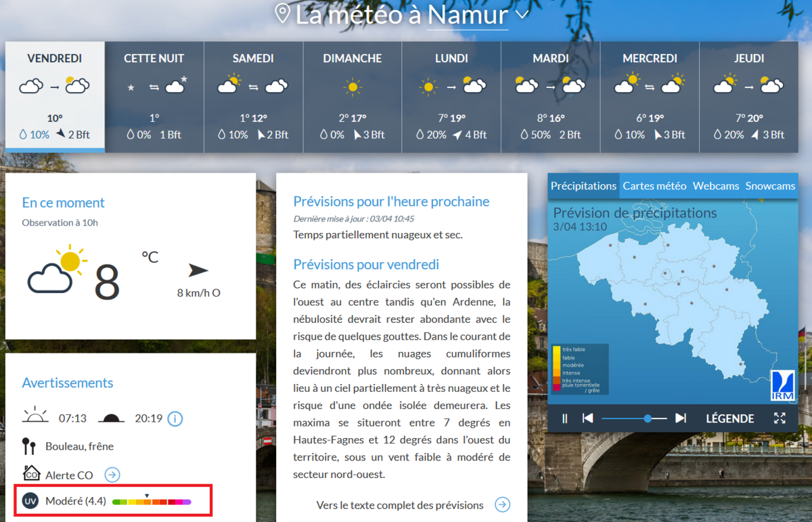The height and width of the screenshot is (522, 812).
Task: Select the Vendredi forecast tab
Action: click(55, 96)
